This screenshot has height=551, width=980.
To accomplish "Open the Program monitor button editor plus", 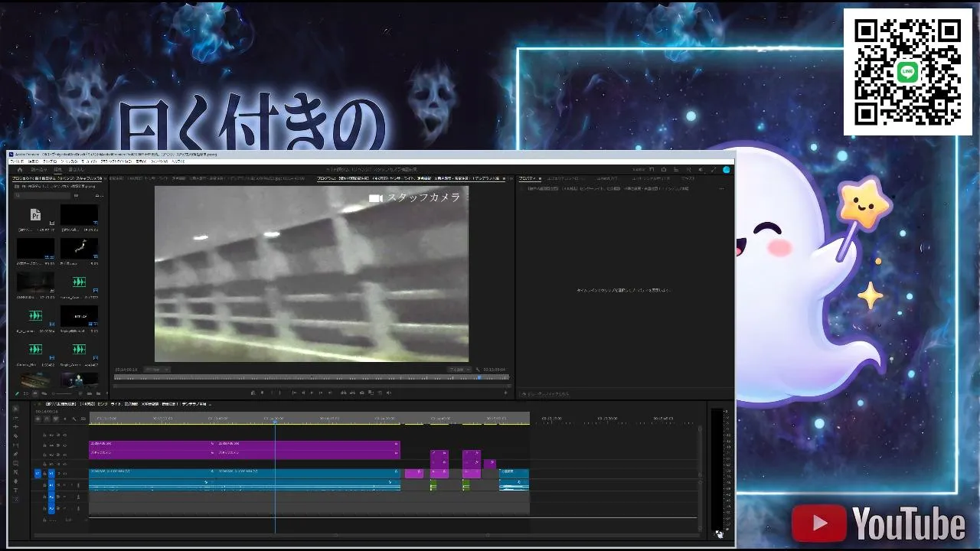I will point(506,393).
